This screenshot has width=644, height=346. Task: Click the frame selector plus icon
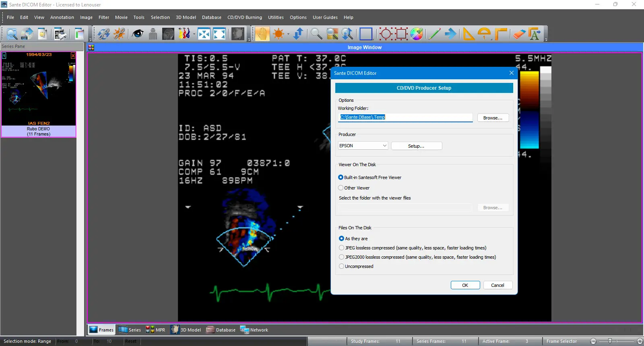point(640,341)
